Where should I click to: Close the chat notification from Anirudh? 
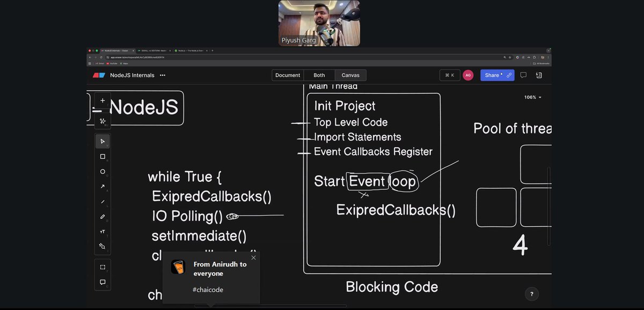coord(253,257)
